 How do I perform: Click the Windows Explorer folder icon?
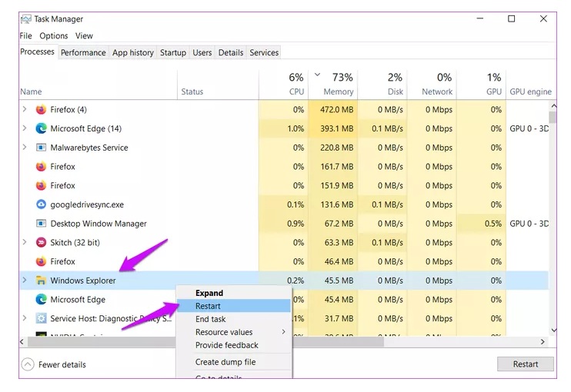41,281
